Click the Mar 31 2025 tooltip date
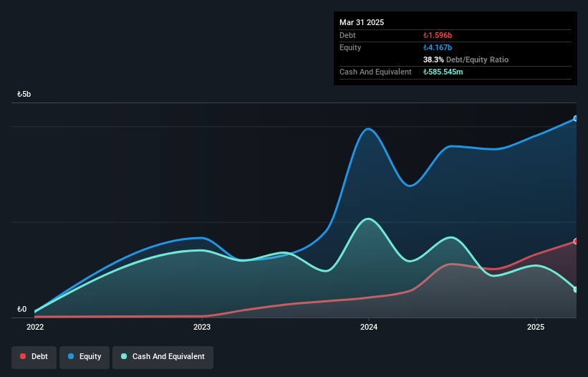588x377 pixels. point(362,22)
